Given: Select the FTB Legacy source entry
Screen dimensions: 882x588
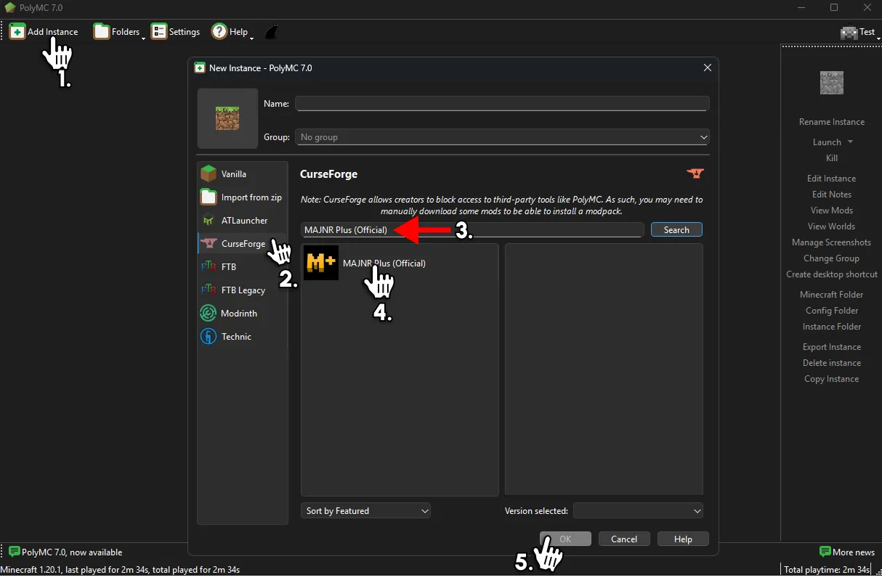Looking at the screenshot, I should [243, 290].
